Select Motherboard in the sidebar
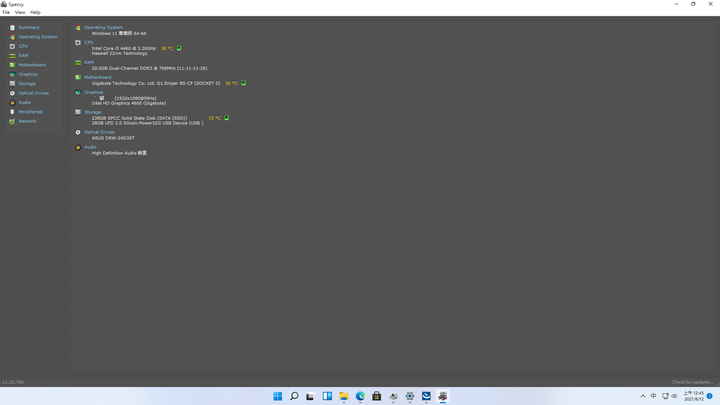 click(x=32, y=65)
